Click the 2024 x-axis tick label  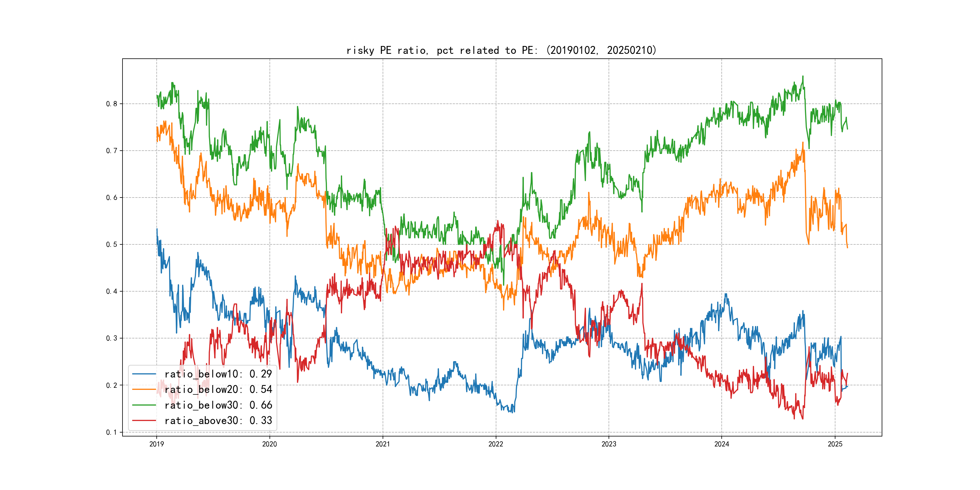coord(722,444)
